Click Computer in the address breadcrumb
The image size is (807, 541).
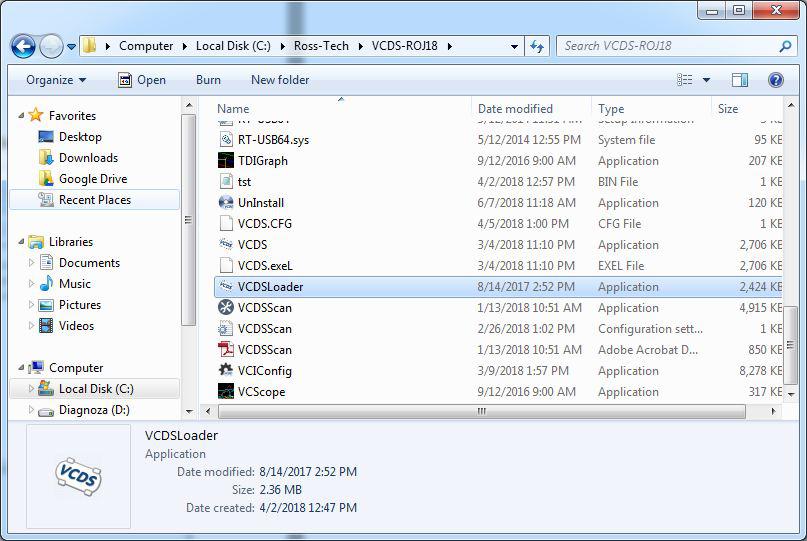point(146,46)
